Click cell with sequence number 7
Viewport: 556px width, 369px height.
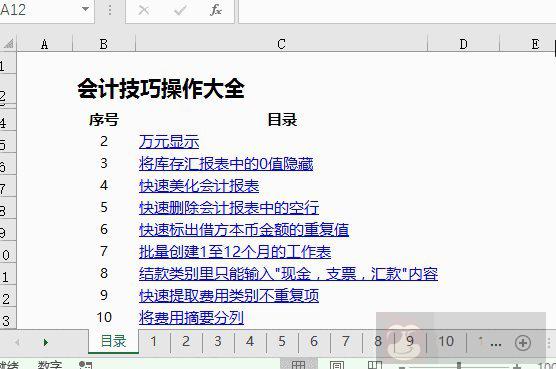point(104,251)
